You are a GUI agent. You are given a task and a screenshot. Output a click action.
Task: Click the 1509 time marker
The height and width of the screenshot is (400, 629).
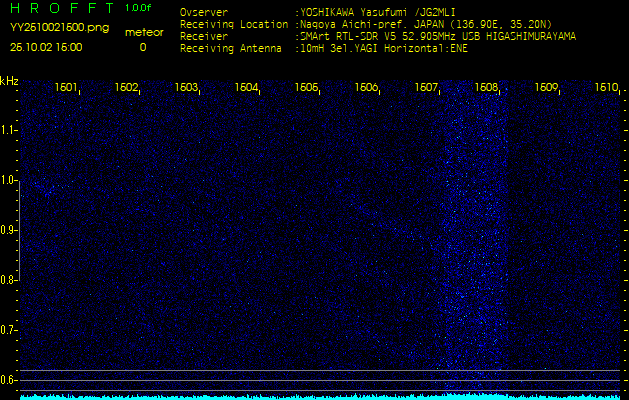[546, 87]
